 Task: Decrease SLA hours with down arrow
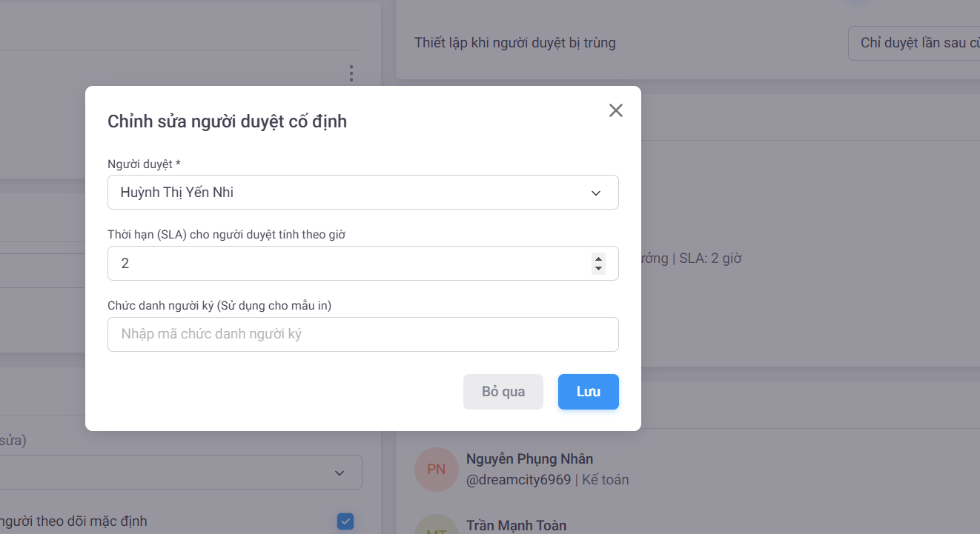click(x=598, y=268)
